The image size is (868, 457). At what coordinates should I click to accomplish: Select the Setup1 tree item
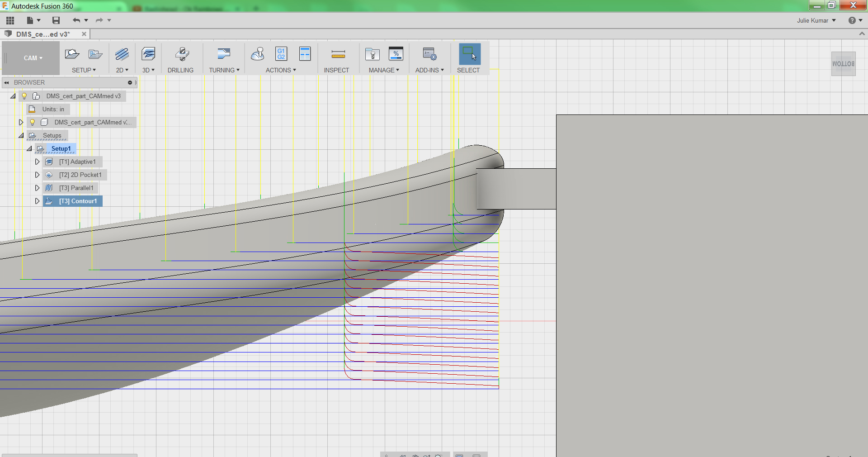[61, 148]
